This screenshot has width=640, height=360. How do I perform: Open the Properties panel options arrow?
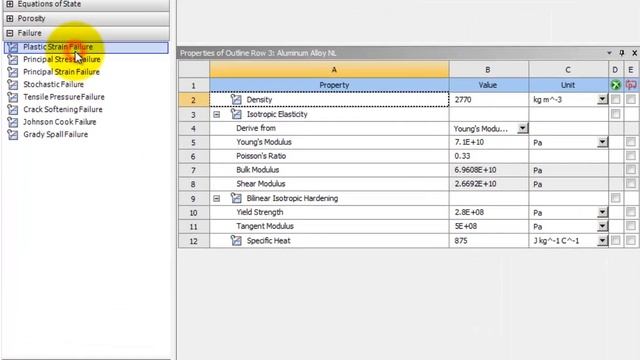[x=609, y=53]
